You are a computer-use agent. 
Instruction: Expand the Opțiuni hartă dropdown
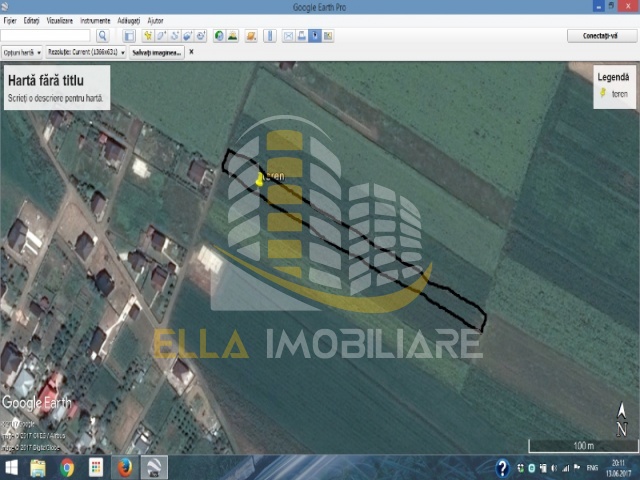(x=22, y=52)
